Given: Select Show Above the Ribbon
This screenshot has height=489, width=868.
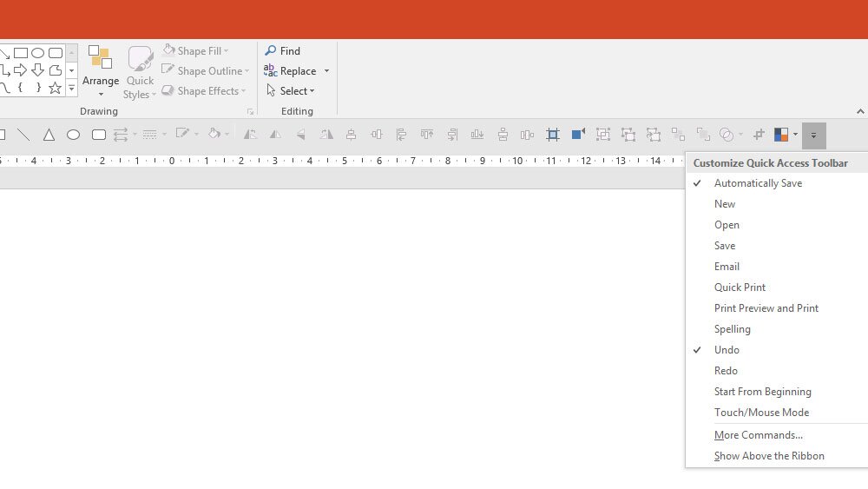Looking at the screenshot, I should tap(769, 456).
